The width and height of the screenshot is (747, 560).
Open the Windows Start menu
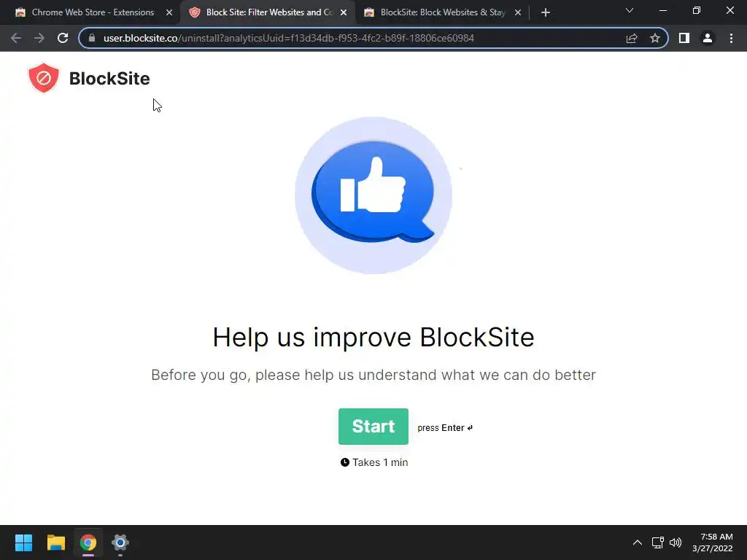tap(23, 542)
